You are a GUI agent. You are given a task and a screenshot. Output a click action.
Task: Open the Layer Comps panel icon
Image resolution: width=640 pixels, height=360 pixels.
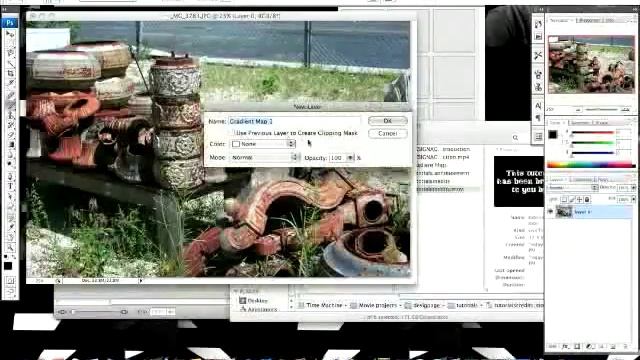(x=538, y=137)
